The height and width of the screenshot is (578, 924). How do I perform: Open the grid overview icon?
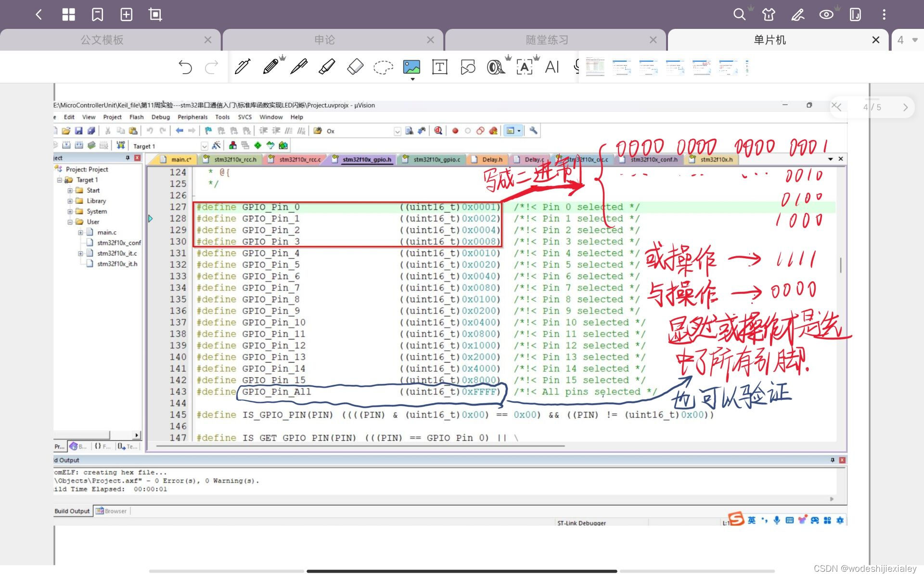[x=68, y=14]
